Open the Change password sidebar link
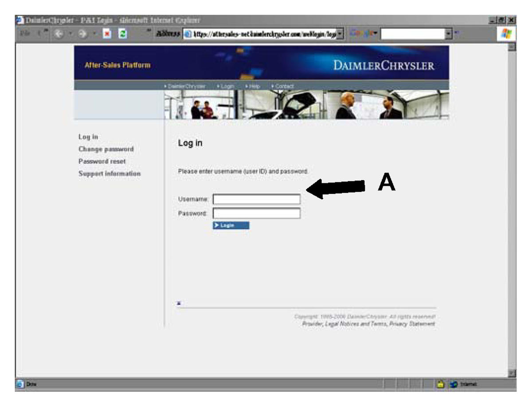Image resolution: width=532 pixels, height=407 pixels. [x=106, y=149]
